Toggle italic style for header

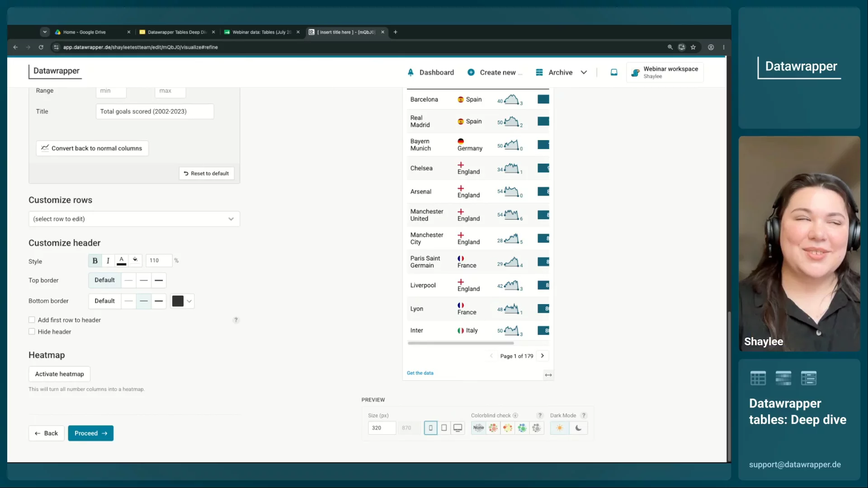(108, 261)
